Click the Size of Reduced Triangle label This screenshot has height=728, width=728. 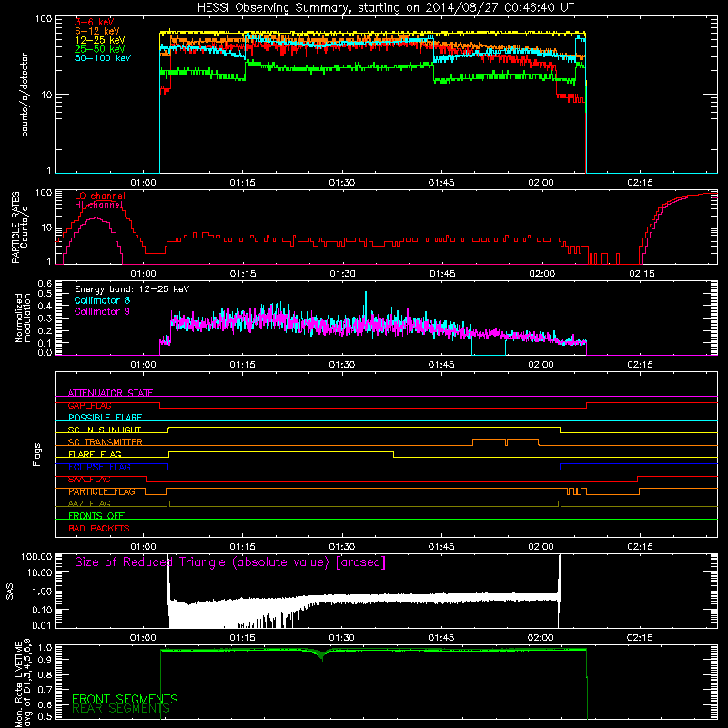(x=230, y=562)
